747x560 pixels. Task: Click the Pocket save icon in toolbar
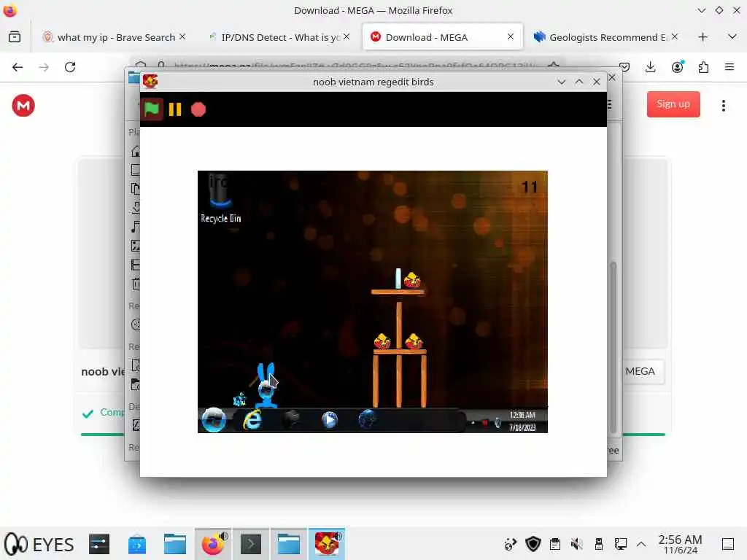pos(624,67)
